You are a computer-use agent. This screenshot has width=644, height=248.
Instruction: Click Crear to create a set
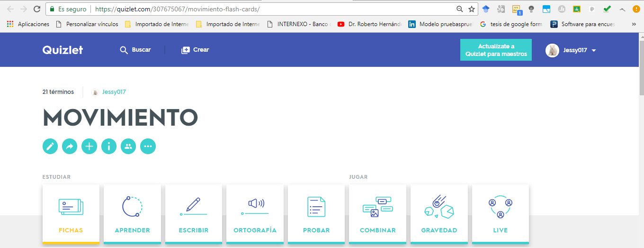pyautogui.click(x=195, y=50)
